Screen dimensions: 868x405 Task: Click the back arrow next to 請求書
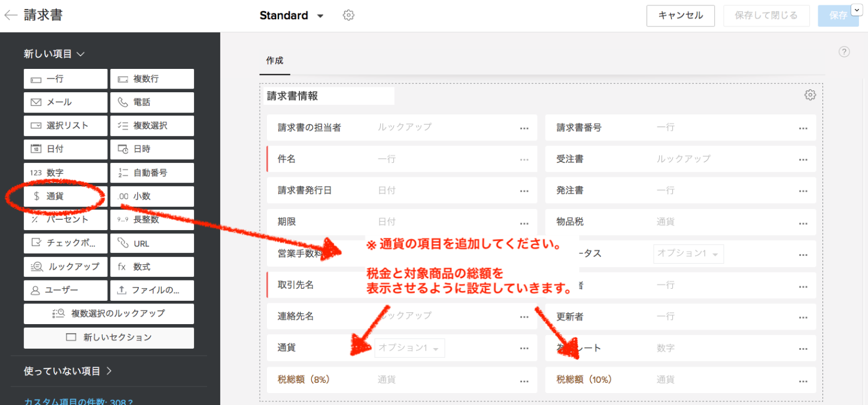click(x=11, y=16)
